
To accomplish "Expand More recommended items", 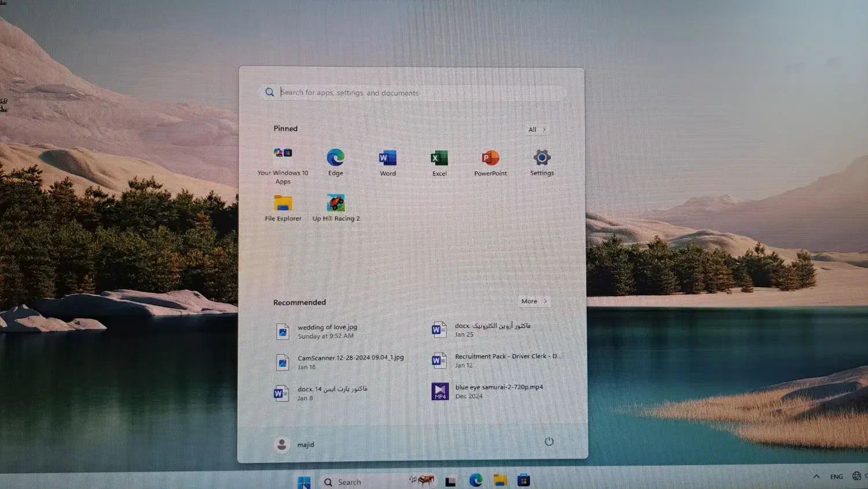I will click(534, 302).
